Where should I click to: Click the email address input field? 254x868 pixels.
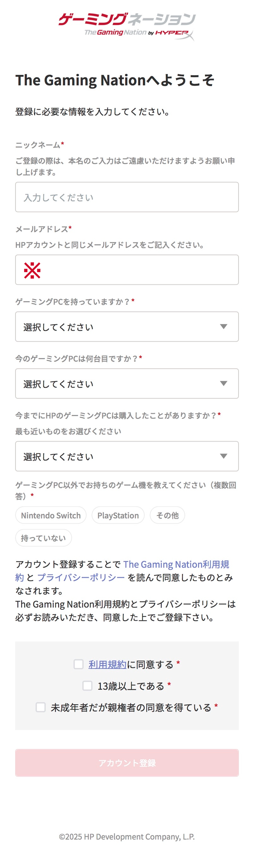[x=135, y=270]
